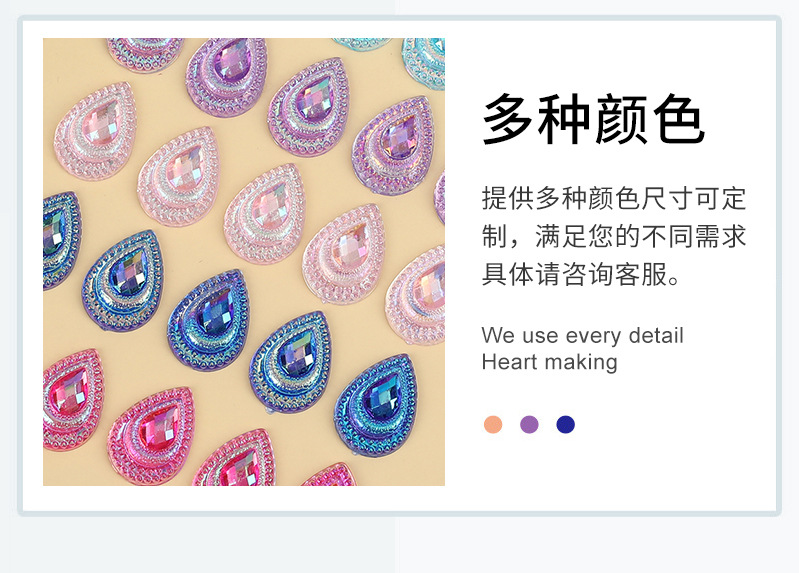This screenshot has height=573, width=799.
Task: Click the 提供多种颜色尺寸可定 text line
Action: pos(614,198)
